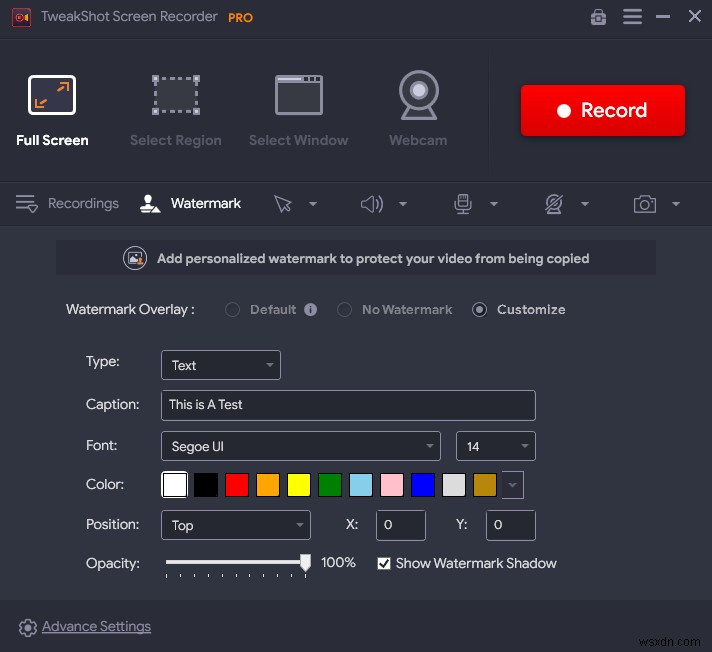Screen dimensions: 712x652
Task: Select Full Screen recording mode
Action: [x=52, y=110]
